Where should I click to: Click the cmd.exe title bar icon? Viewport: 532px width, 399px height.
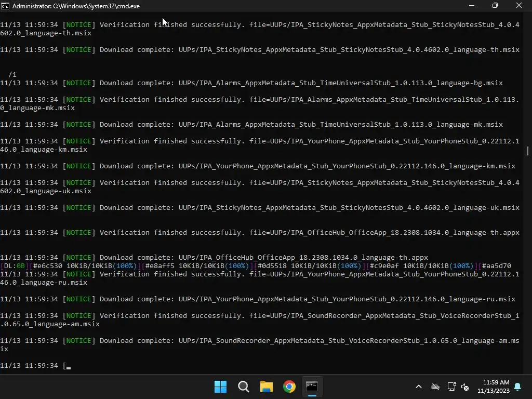(x=5, y=6)
